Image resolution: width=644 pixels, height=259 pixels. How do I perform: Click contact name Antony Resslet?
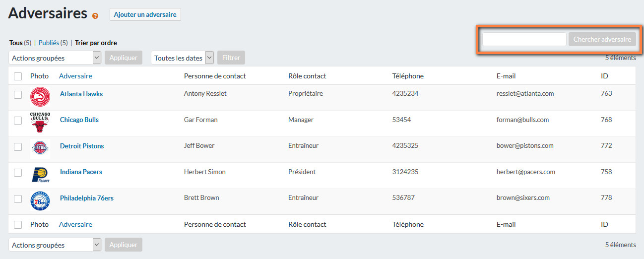coord(205,93)
